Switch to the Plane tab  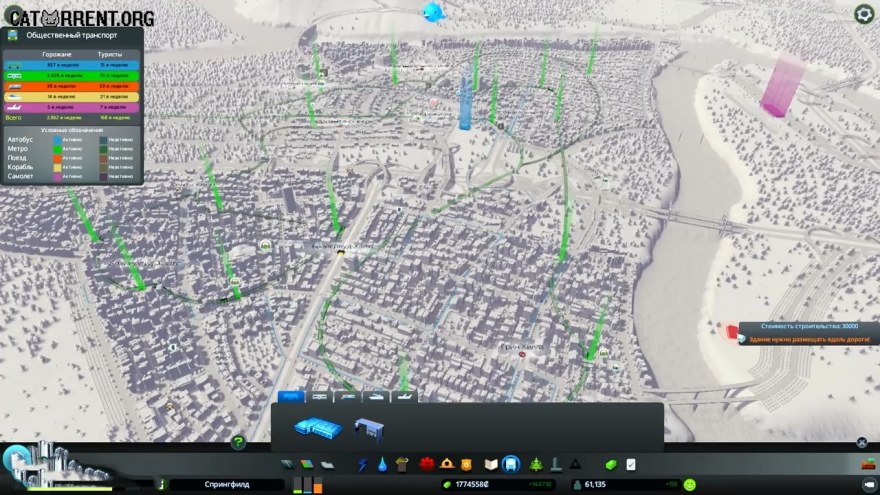coord(405,397)
